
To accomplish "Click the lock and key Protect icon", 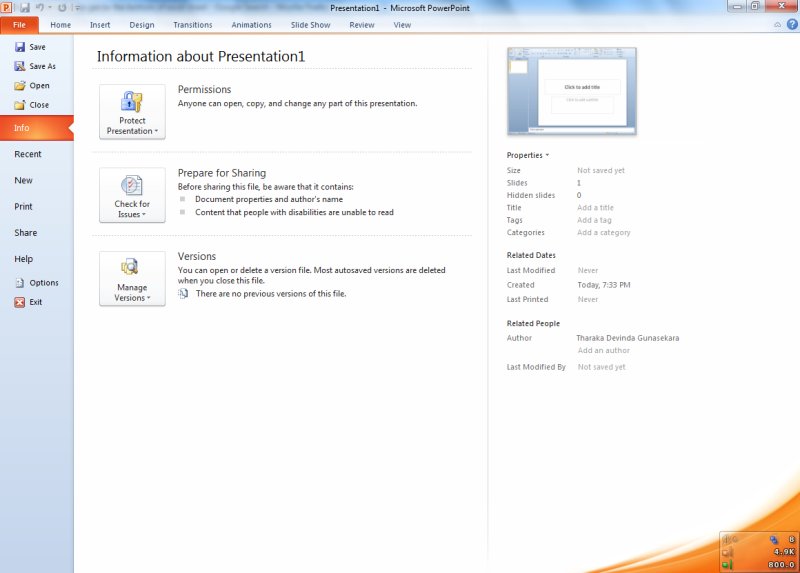I will tap(132, 101).
